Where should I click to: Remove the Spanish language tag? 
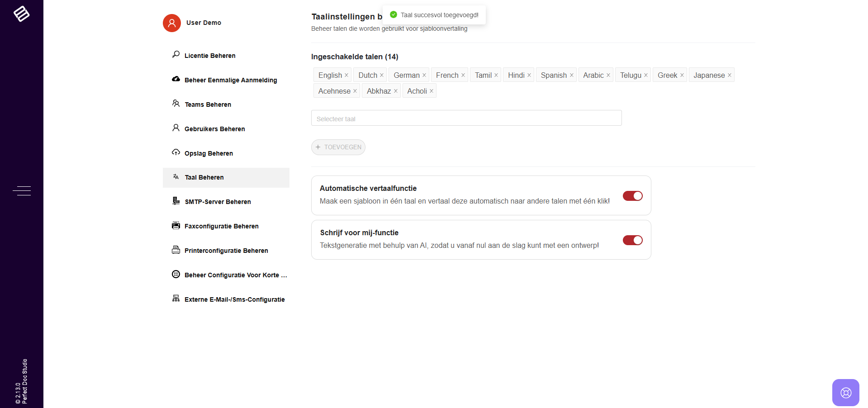point(571,76)
